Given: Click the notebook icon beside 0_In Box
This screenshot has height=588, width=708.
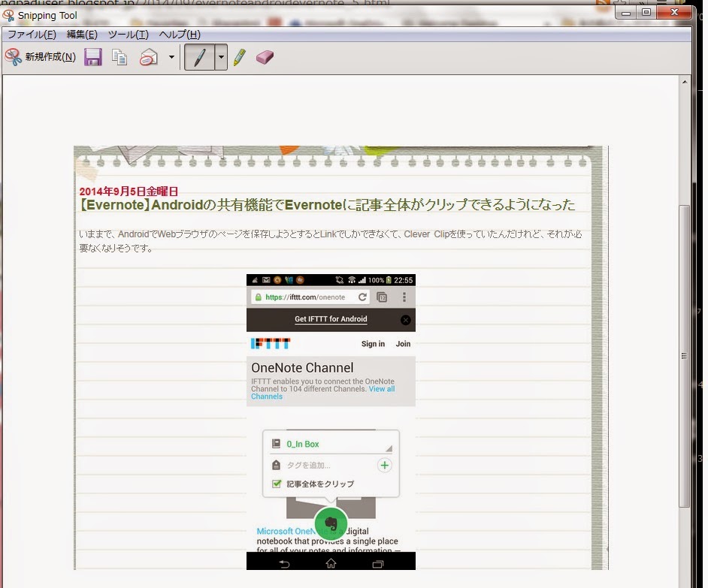Looking at the screenshot, I should click(276, 444).
